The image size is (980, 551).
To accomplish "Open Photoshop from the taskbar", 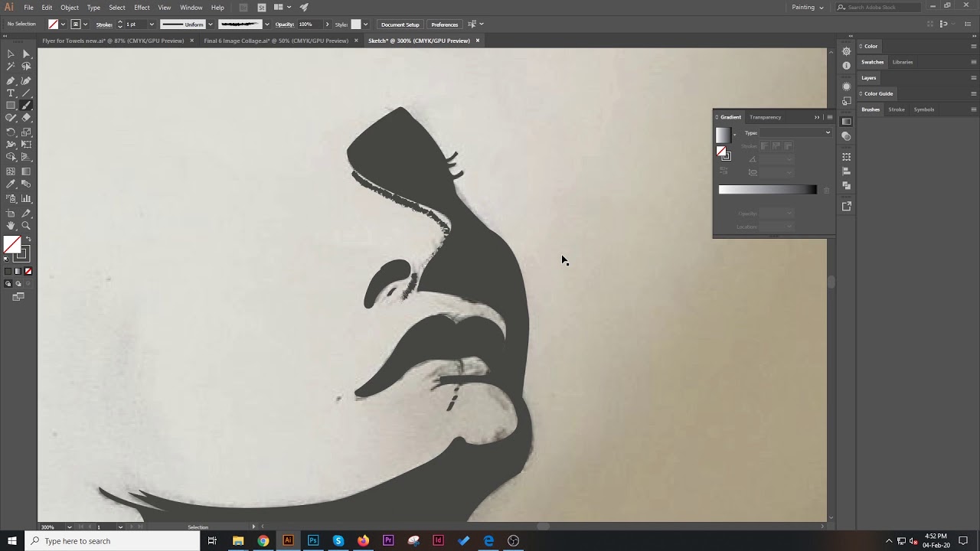I will pos(313,541).
